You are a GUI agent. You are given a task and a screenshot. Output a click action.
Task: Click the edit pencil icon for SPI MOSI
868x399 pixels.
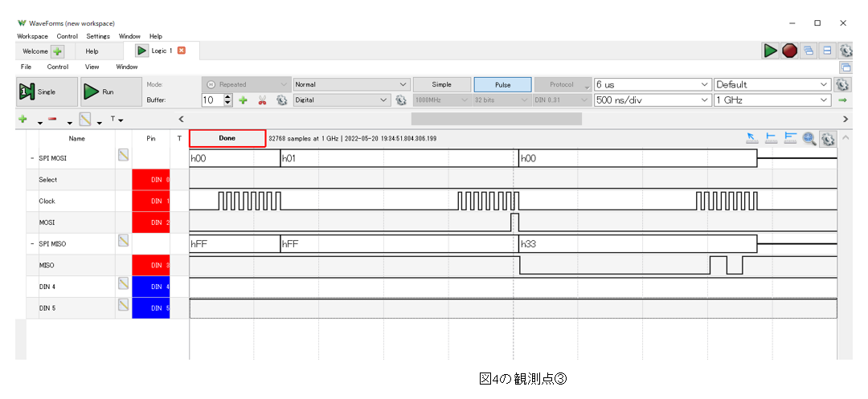click(124, 155)
